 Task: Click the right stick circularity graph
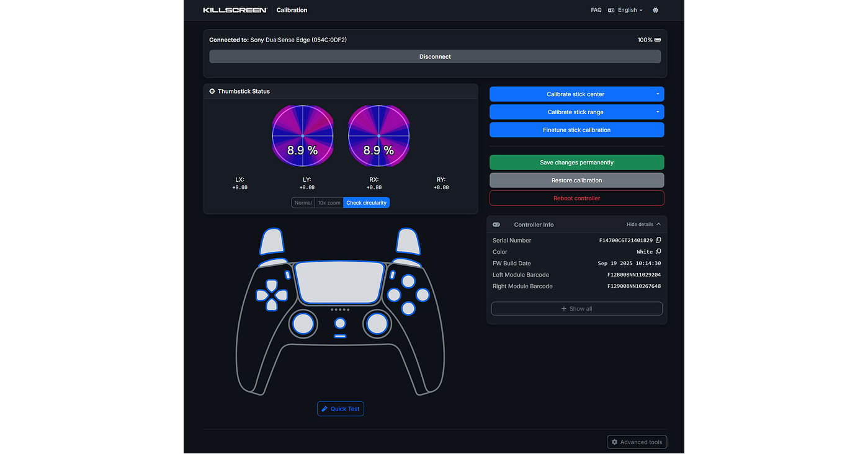click(379, 135)
